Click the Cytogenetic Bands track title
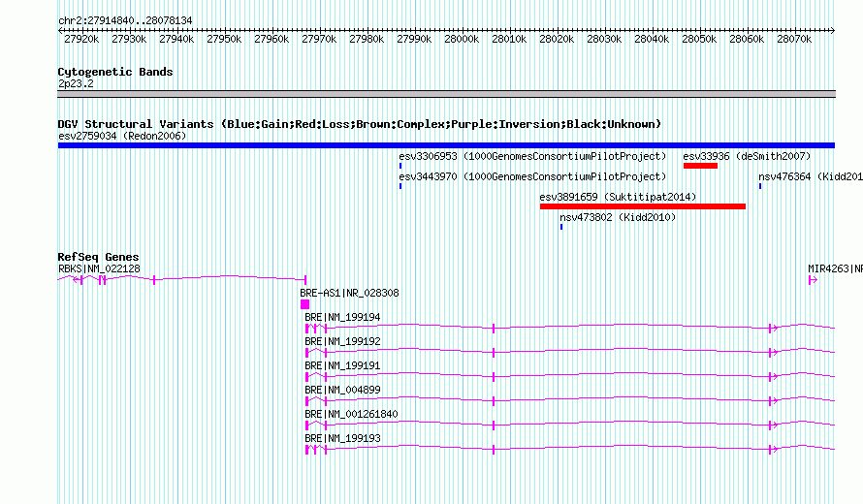 tap(115, 72)
